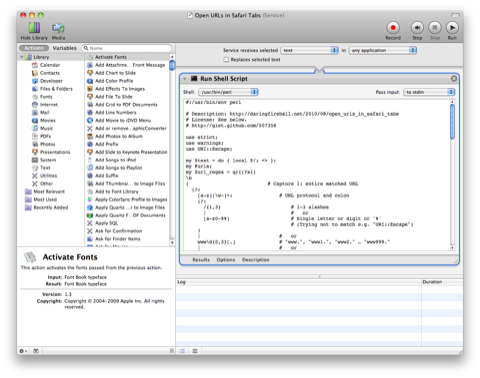This screenshot has height=378, width=480.
Task: Select the Add Photos to Album action
Action: tap(119, 136)
